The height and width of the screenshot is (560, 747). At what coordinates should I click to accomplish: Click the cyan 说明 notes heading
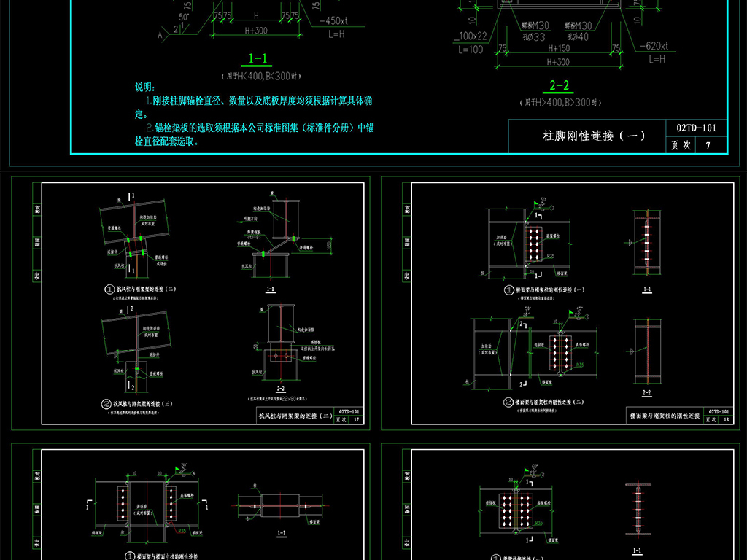tap(145, 87)
